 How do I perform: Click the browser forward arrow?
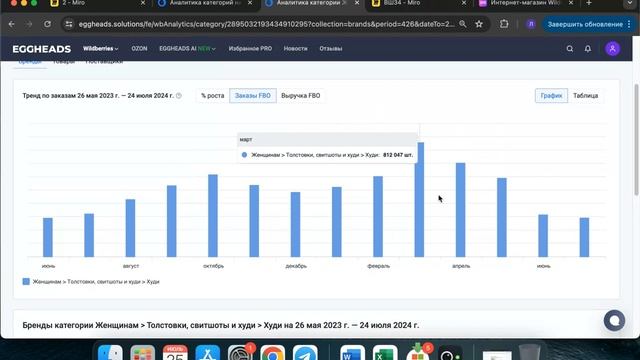pos(29,24)
